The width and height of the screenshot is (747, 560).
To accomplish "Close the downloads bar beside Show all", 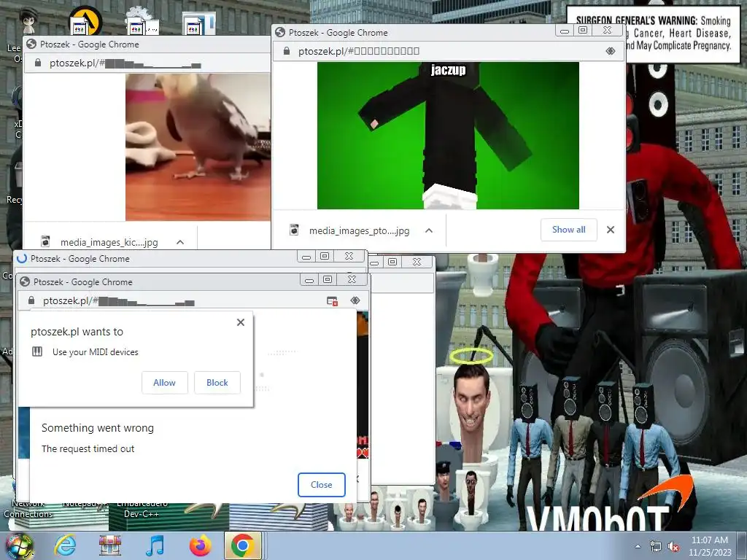I will coord(611,230).
